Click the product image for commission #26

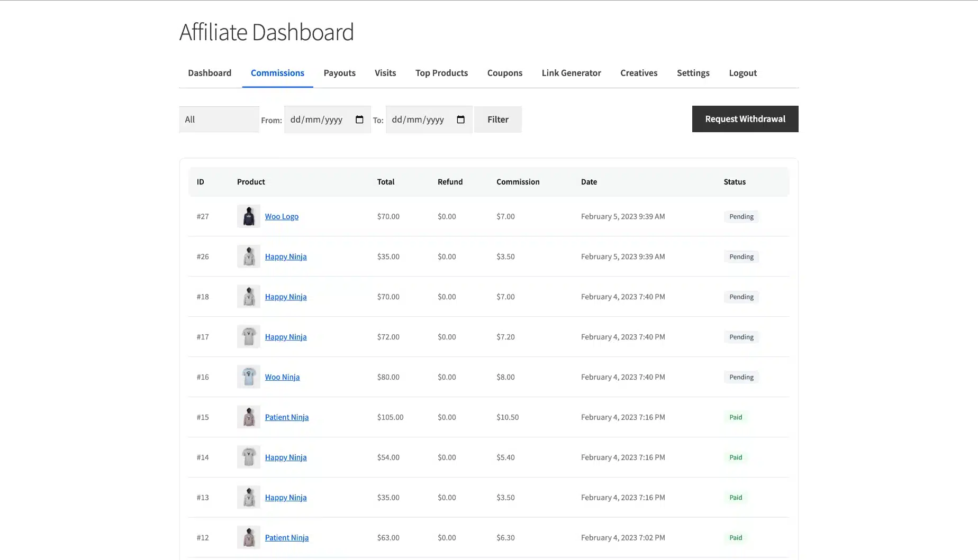[x=248, y=256]
